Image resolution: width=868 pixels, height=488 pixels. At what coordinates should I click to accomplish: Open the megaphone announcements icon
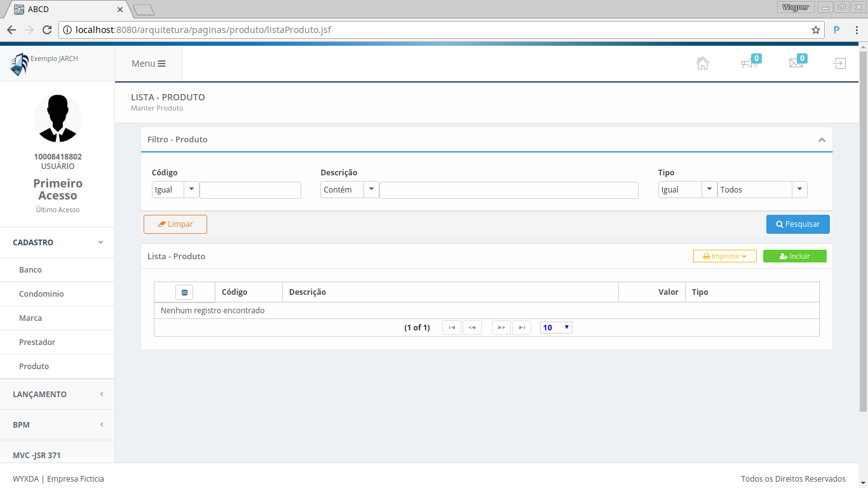pos(749,64)
